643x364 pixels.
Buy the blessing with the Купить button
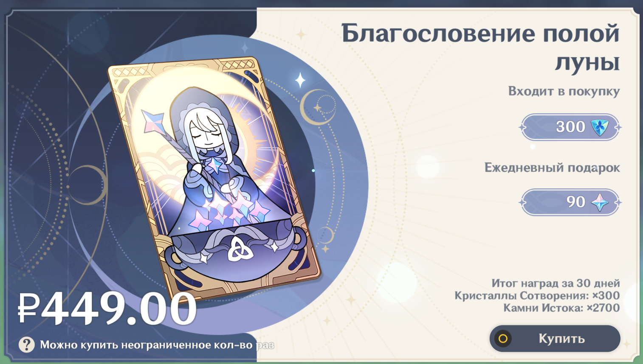point(555,339)
